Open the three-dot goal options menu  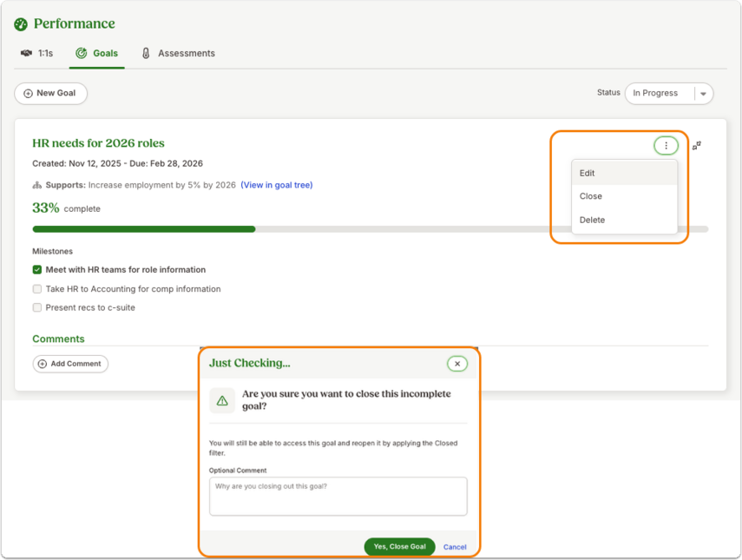pos(666,145)
